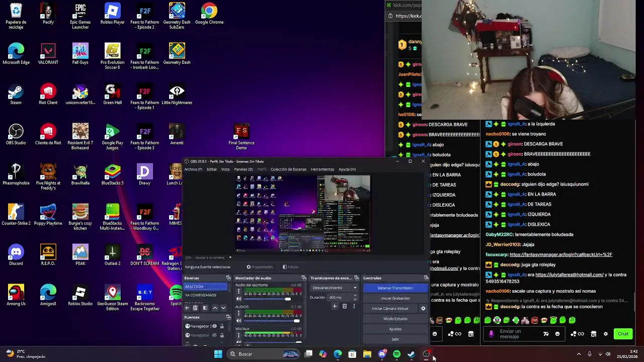Toggle Iniciar Cámara Virtual
Image resolution: width=644 pixels, height=362 pixels.
click(x=390, y=308)
